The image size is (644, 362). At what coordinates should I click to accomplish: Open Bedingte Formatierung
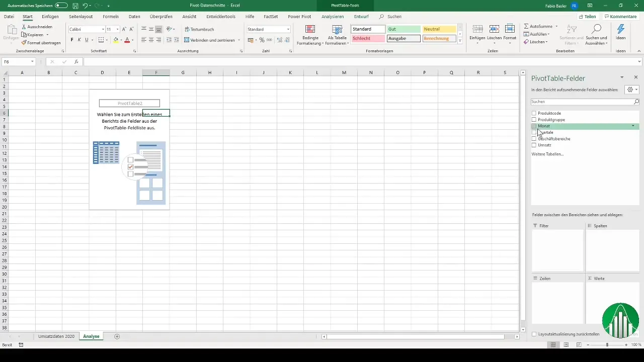(310, 35)
